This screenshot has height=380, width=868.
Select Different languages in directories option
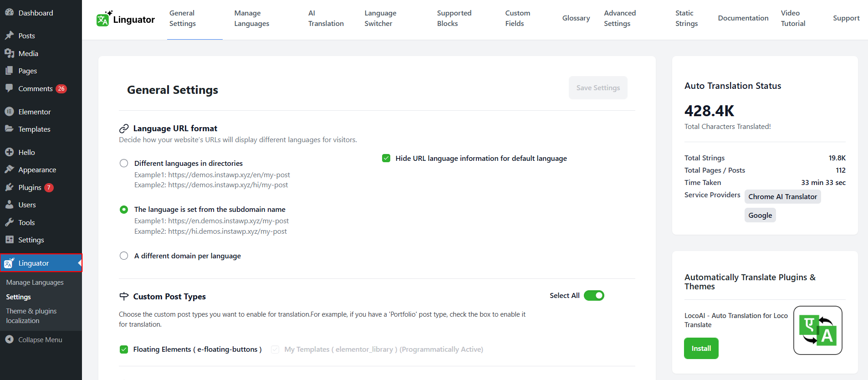[124, 163]
